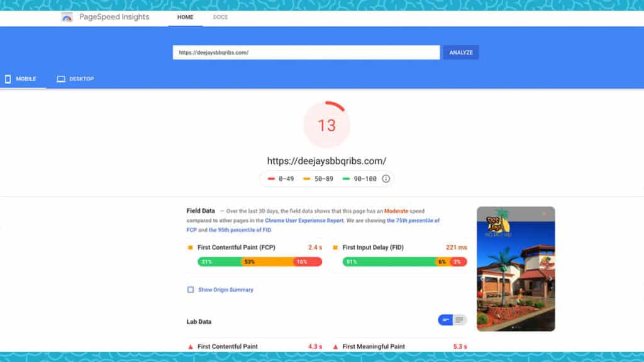Select the desktop monitor icon

[x=61, y=79]
